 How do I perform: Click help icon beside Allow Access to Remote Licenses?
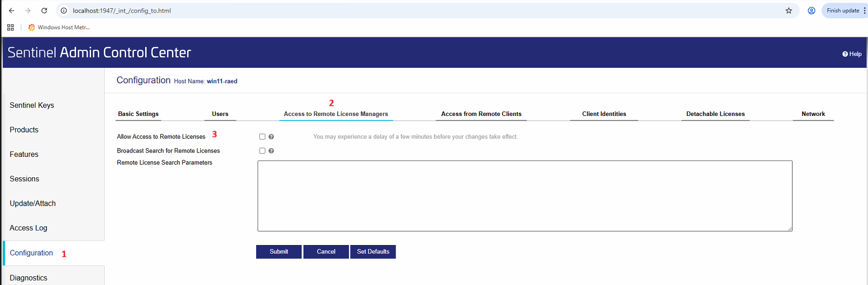(271, 137)
